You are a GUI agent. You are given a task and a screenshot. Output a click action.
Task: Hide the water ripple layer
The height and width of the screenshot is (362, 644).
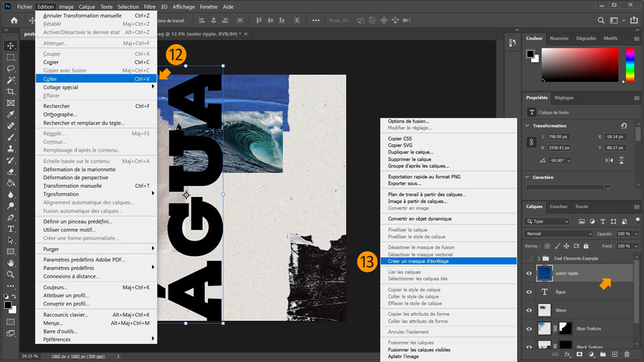529,274
